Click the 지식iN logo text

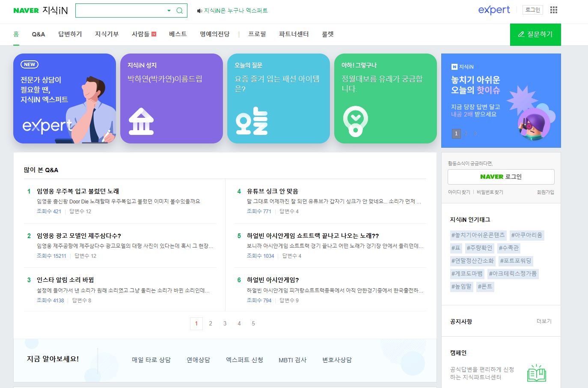55,11
